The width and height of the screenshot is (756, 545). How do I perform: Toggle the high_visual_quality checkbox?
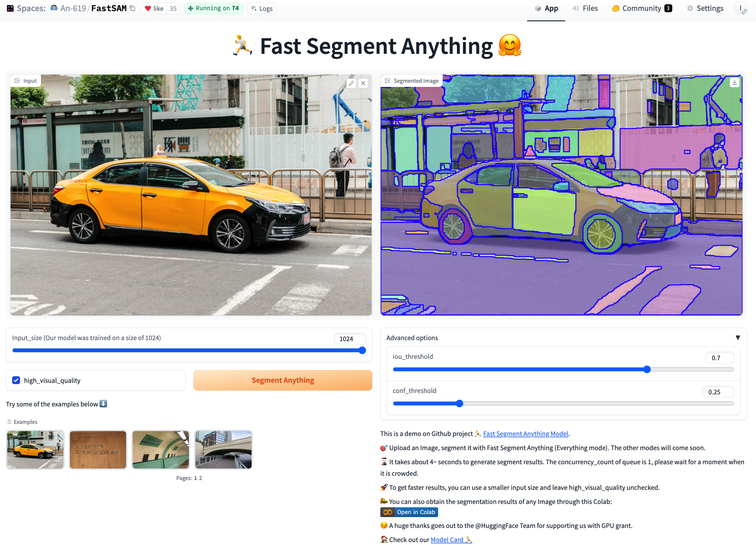coord(16,380)
